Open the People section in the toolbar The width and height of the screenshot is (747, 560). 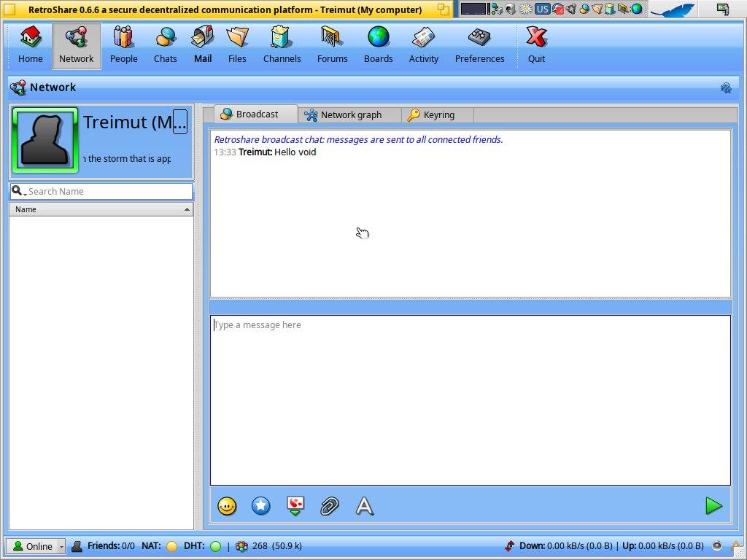pos(123,45)
